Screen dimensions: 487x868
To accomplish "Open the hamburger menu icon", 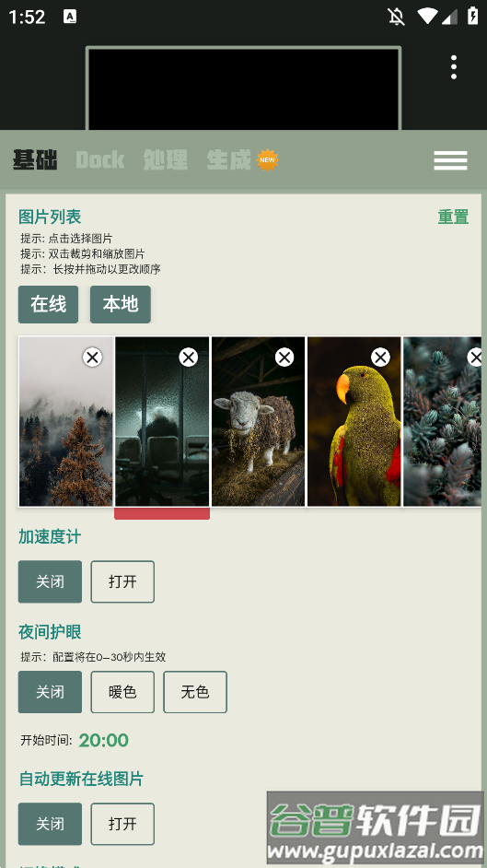I will pos(450,160).
